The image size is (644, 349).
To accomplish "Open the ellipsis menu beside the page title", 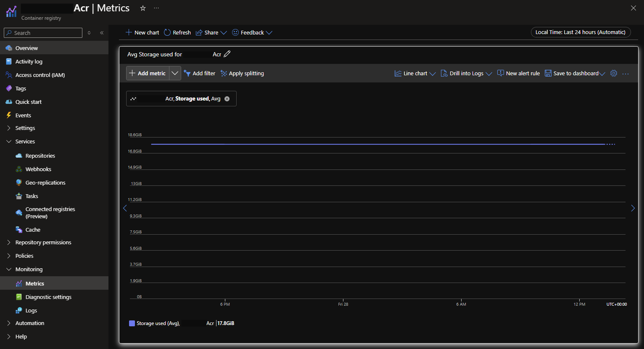I will (156, 8).
